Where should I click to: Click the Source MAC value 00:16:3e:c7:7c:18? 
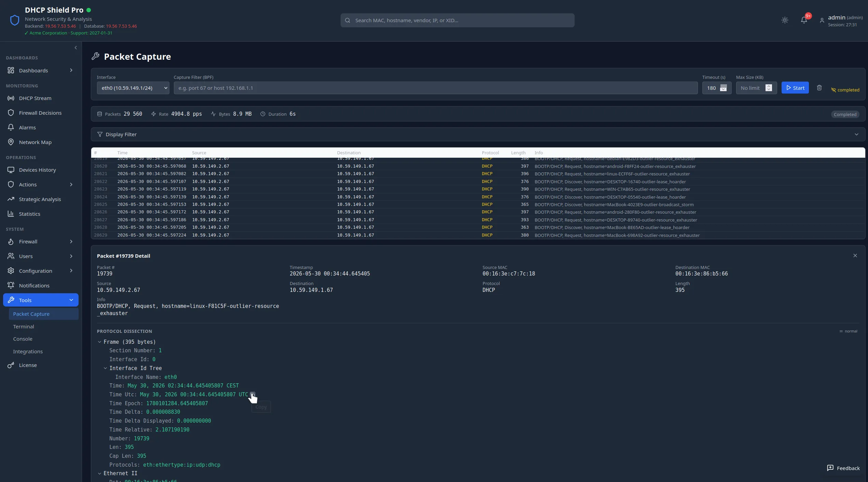509,274
